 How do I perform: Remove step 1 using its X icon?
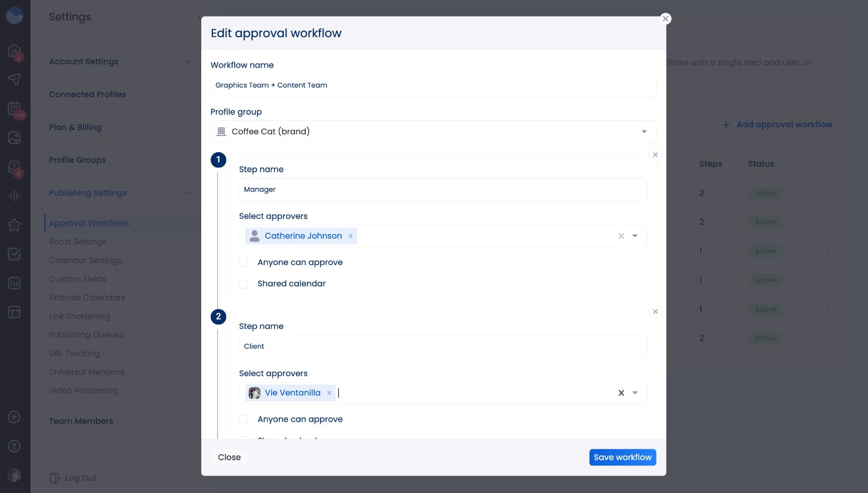[655, 155]
